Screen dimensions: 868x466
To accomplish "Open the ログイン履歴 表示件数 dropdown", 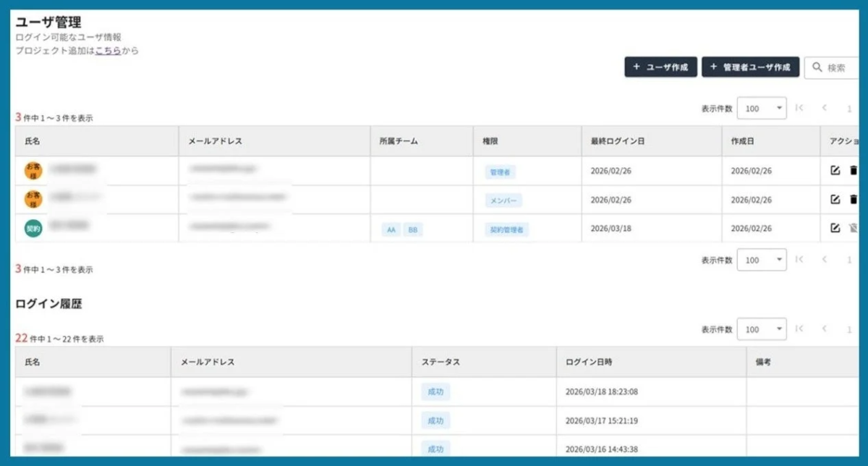I will tap(762, 329).
